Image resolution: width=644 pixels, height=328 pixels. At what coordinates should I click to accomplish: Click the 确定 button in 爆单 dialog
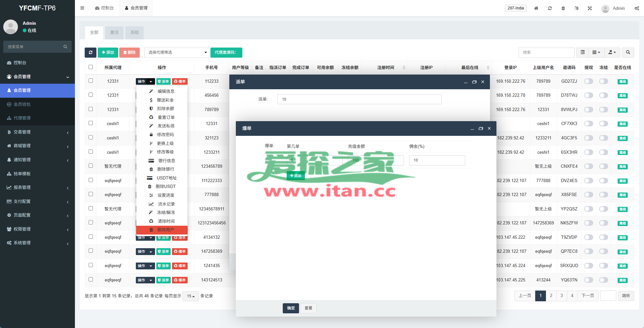pos(291,308)
